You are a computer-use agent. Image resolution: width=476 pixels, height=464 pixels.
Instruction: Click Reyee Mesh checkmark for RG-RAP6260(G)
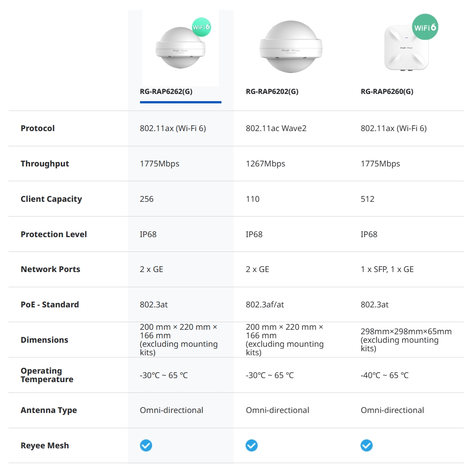pos(366,445)
